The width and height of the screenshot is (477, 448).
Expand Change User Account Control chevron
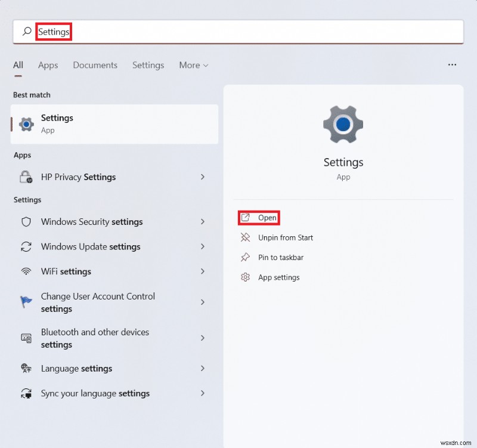click(203, 302)
